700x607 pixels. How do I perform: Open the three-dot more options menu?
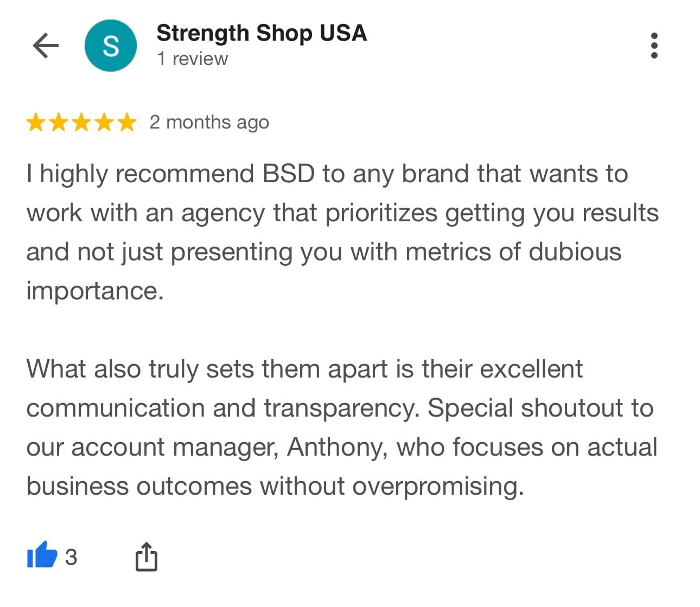[654, 46]
